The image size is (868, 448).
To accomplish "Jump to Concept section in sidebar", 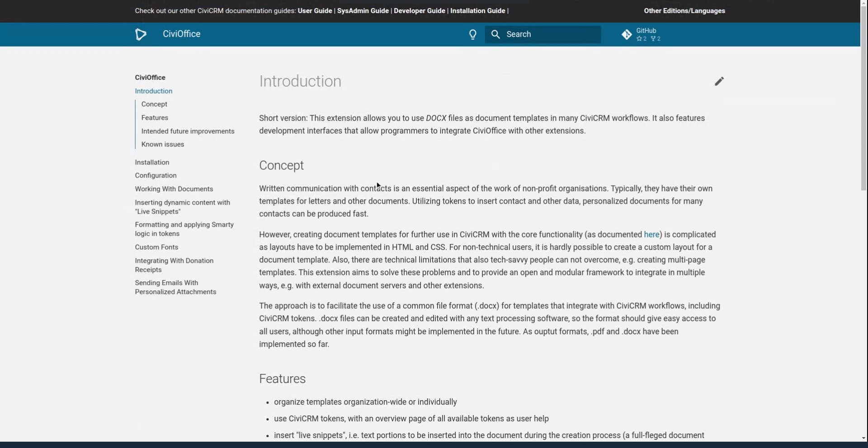I will point(154,104).
